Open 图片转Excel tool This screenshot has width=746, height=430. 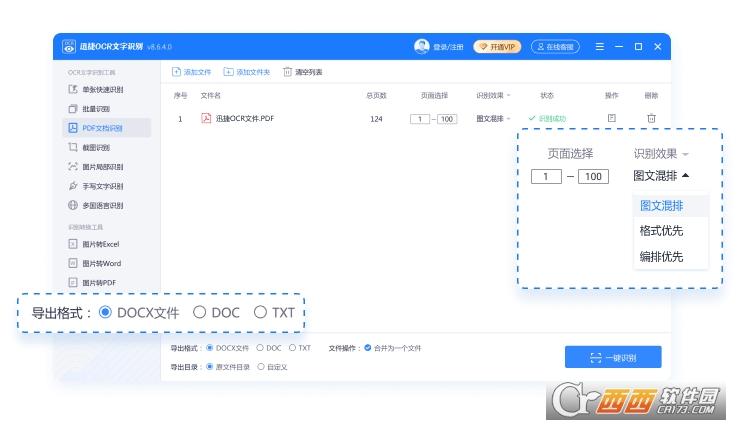(x=94, y=244)
